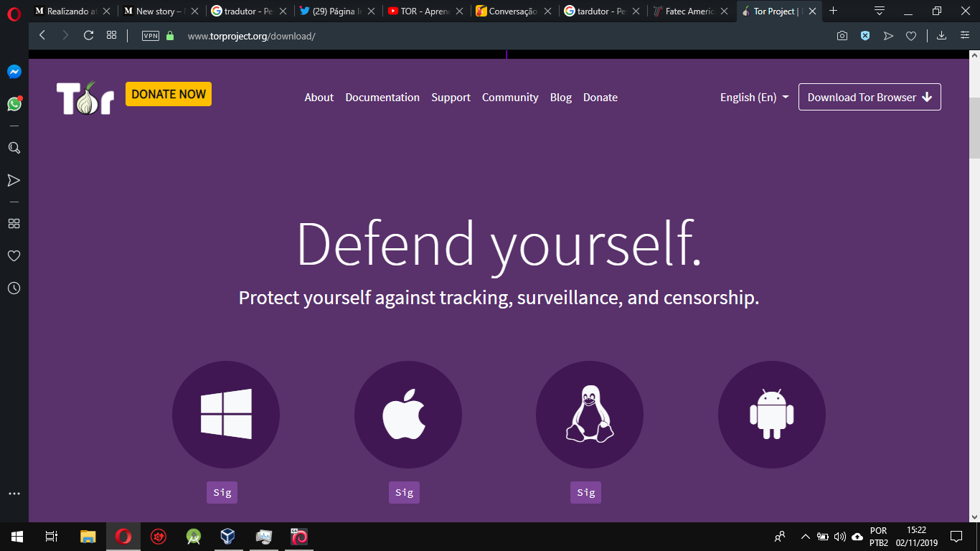The width and height of the screenshot is (980, 551).
Task: Open the Documentation menu item
Action: coord(382,98)
